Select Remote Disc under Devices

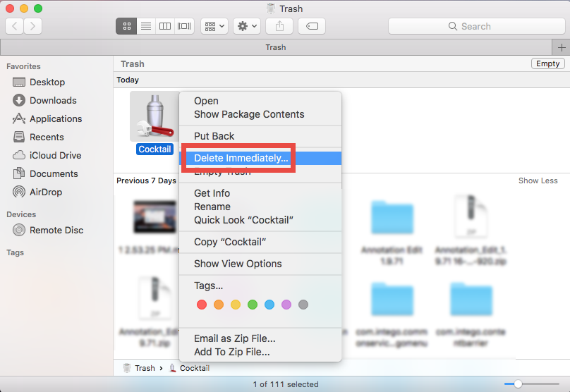[x=48, y=230]
